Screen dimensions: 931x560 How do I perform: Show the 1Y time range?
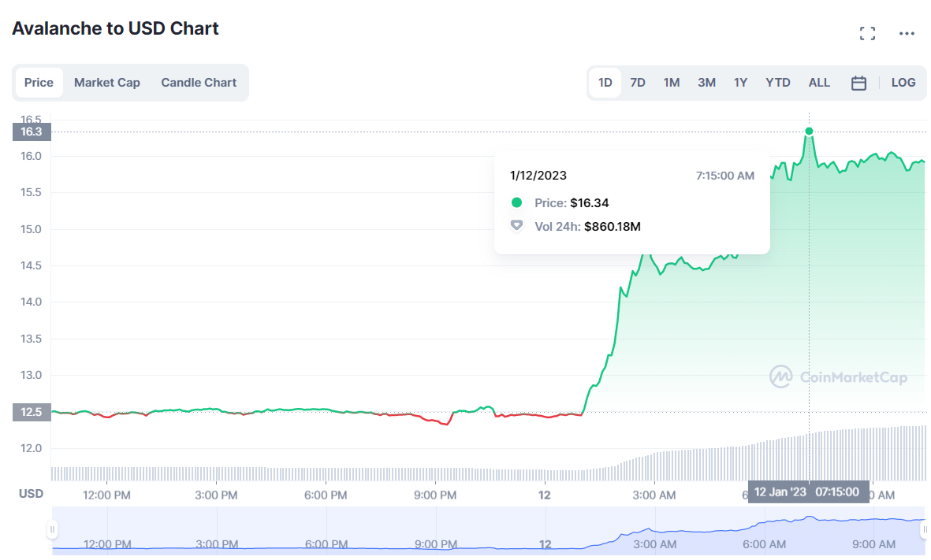740,83
